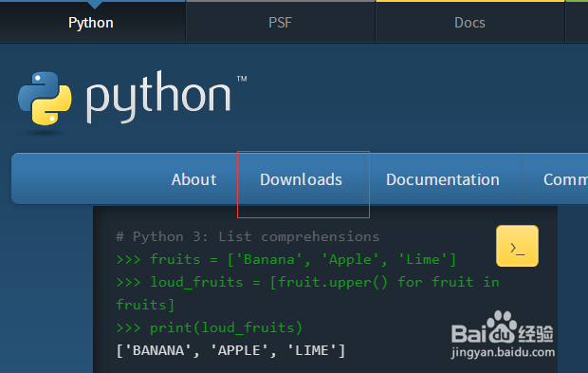The height and width of the screenshot is (373, 588).
Task: Click the output line ['BANANA', 'APPLE', 'LIME']
Action: (230, 350)
